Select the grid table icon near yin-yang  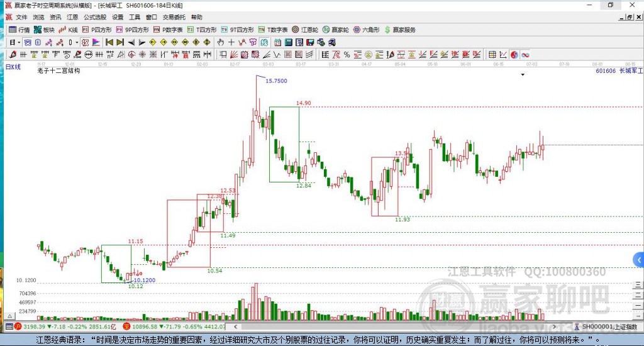(492, 55)
